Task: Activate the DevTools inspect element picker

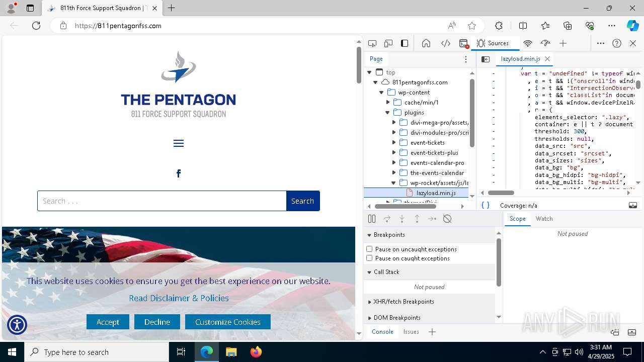Action: (x=372, y=43)
